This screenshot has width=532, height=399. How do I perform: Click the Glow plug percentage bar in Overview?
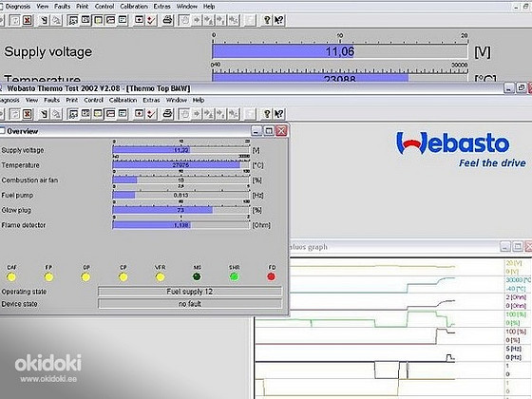(x=181, y=210)
